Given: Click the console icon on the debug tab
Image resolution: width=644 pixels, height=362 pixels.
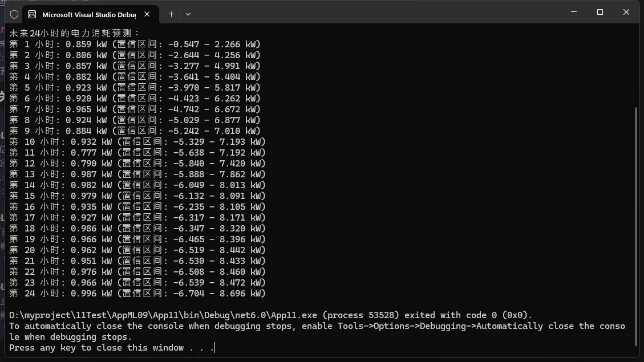Looking at the screenshot, I should pos(33,14).
